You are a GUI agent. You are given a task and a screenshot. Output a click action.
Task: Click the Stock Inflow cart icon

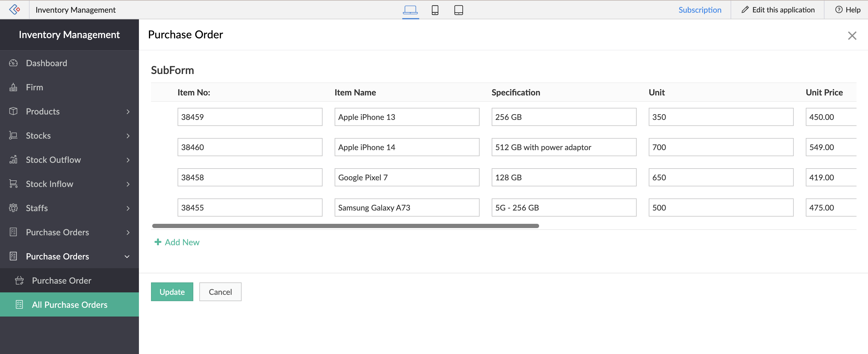click(13, 184)
